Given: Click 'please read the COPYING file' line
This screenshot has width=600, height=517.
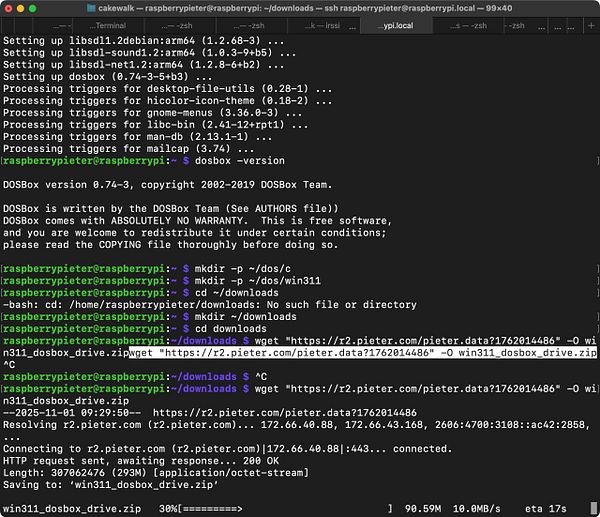Looking at the screenshot, I should point(170,245).
